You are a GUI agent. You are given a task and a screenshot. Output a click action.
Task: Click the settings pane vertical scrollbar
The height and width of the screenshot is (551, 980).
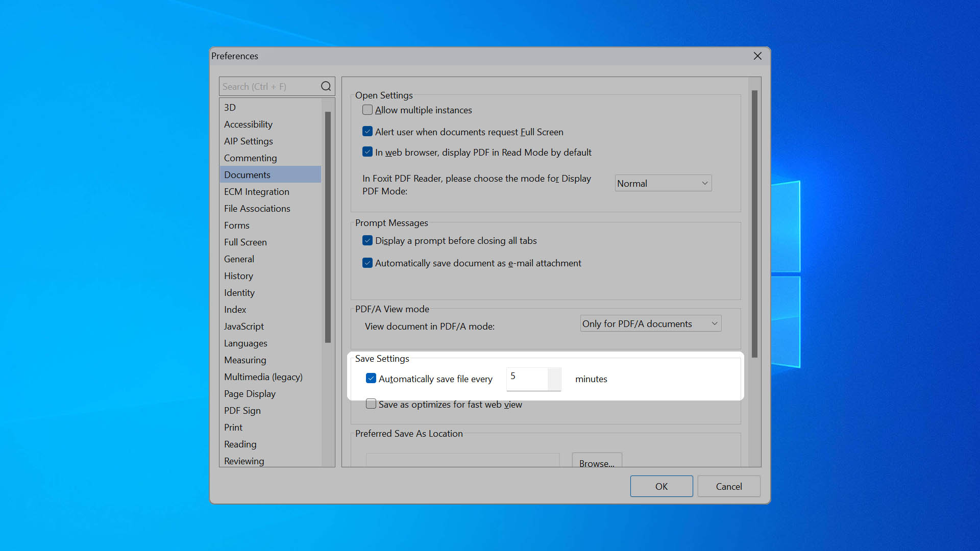754,223
